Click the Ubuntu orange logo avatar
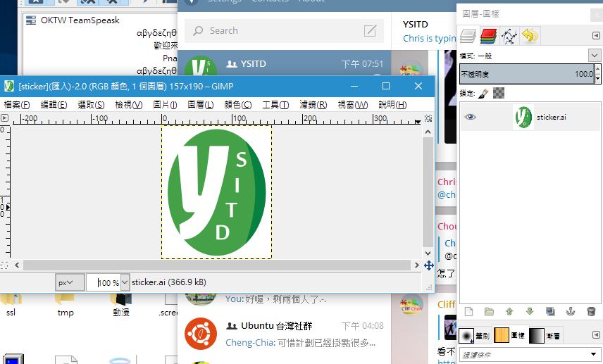603x364 pixels. (200, 334)
